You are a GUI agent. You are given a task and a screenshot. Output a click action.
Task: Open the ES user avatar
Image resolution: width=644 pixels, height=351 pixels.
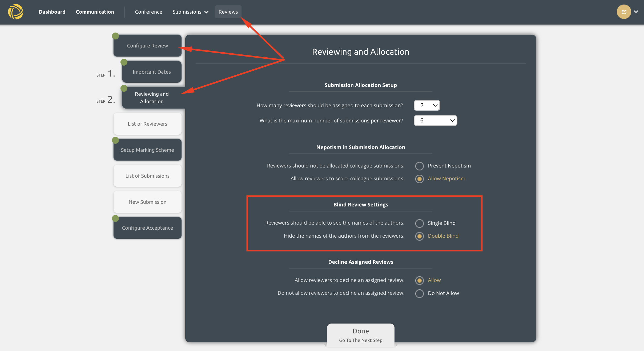[624, 12]
